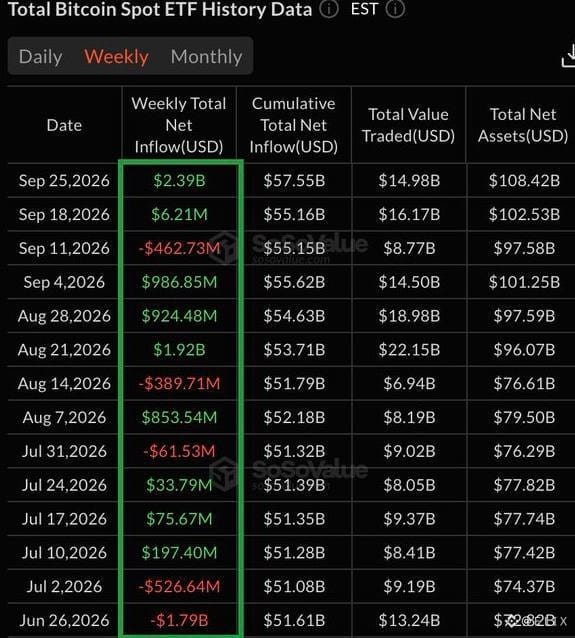Switch to the Daily tab
575x638 pixels.
(x=41, y=57)
